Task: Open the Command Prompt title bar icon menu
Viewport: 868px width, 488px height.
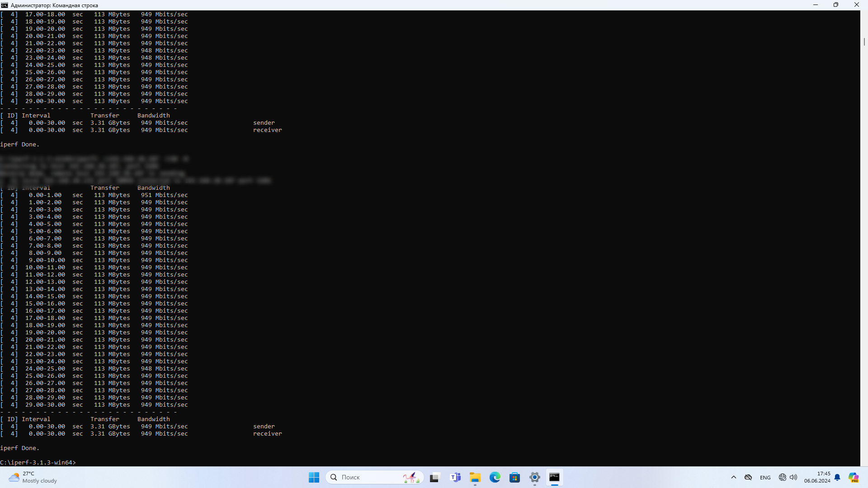Action: click(x=5, y=5)
